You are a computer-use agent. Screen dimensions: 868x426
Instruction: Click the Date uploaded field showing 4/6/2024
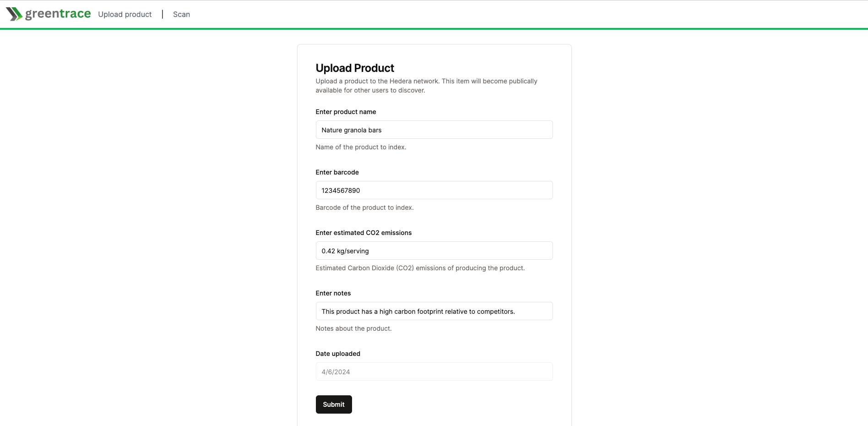[x=434, y=371]
